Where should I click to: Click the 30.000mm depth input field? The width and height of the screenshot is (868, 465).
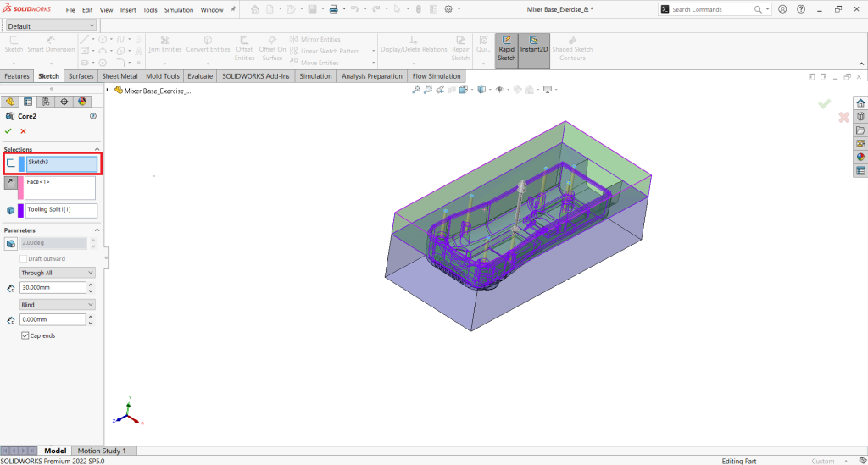(51, 288)
